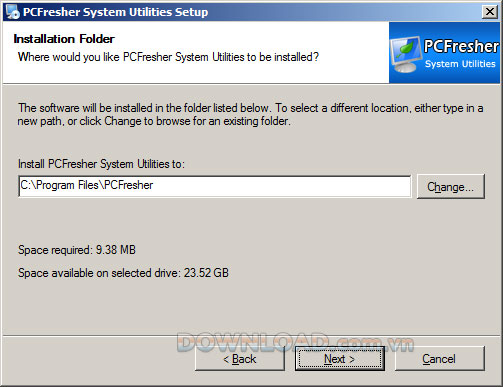Click the horizontal separator above the navigation buttons
Viewport: 503px width, 387px height.
[251, 335]
